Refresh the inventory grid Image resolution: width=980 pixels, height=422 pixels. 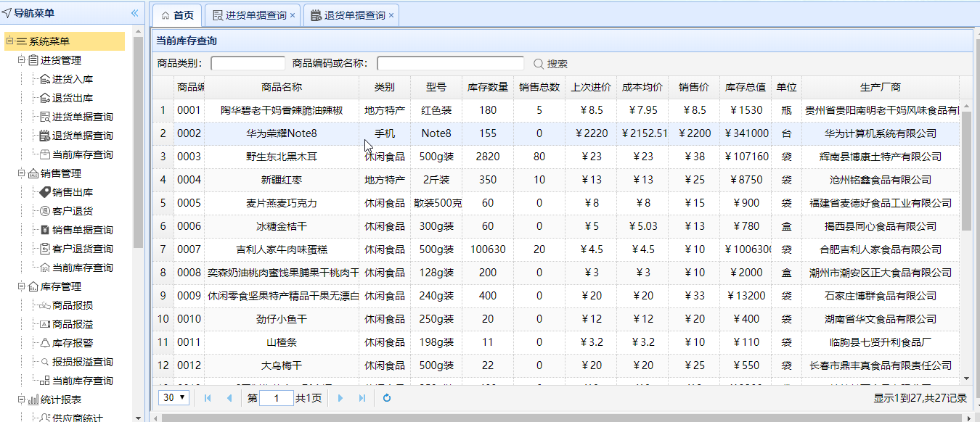pos(387,398)
